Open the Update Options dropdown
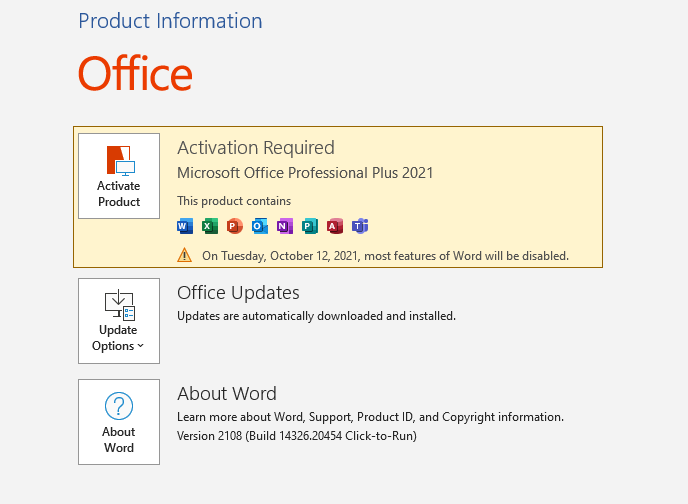 (119, 321)
